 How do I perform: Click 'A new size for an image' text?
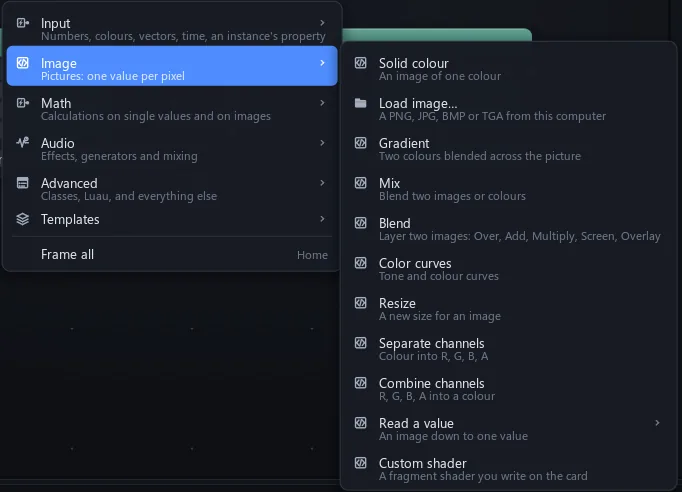point(440,316)
